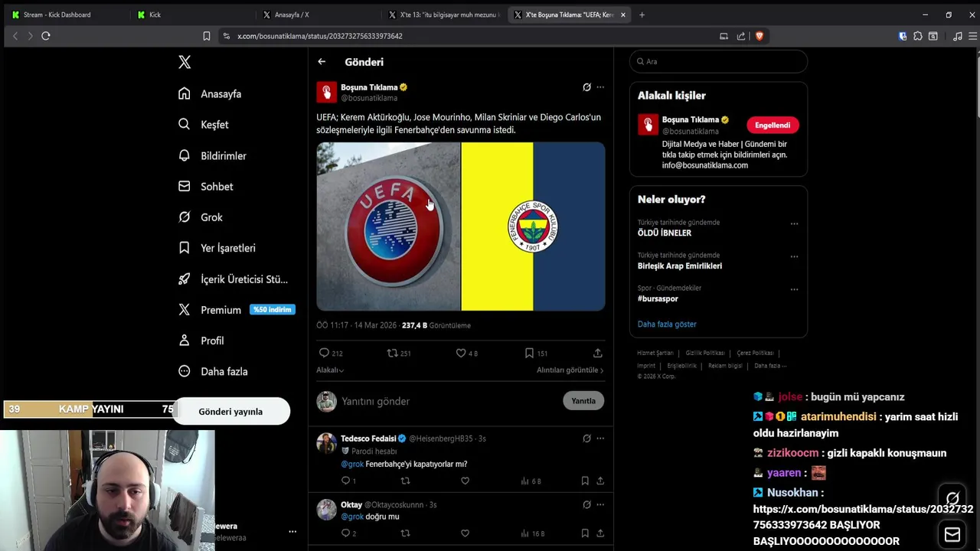The image size is (980, 551).
Task: Open Keşfet explore page
Action: pos(203,124)
